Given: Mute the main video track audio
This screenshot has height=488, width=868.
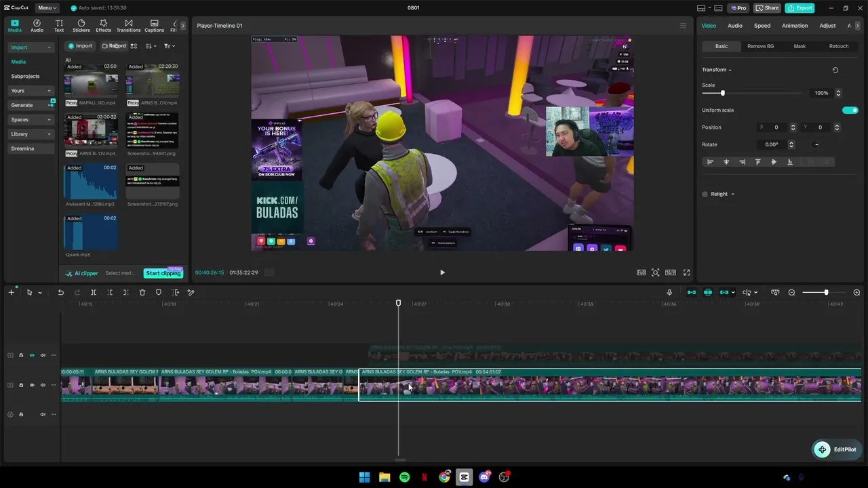Looking at the screenshot, I should [x=43, y=385].
